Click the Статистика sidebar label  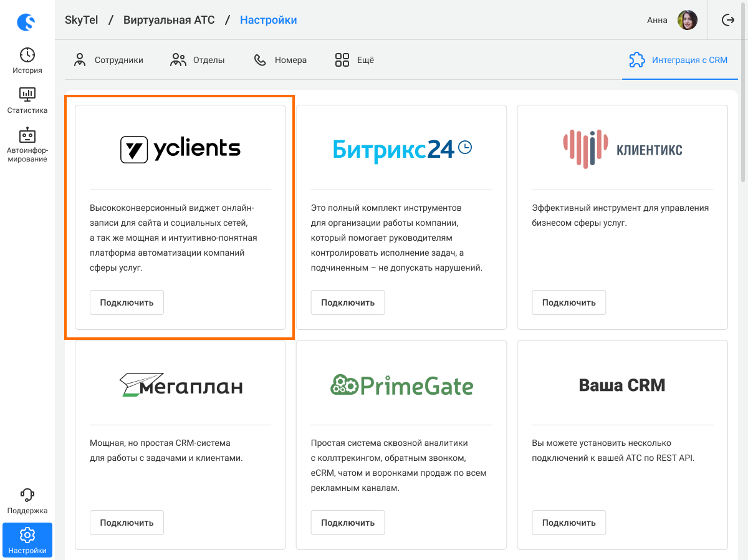(x=27, y=110)
